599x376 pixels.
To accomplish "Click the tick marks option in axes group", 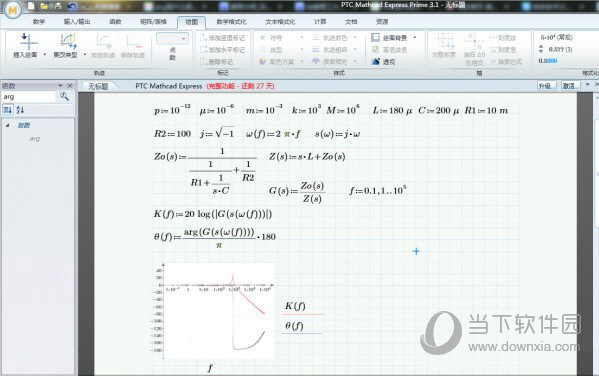I will pyautogui.click(x=503, y=38).
